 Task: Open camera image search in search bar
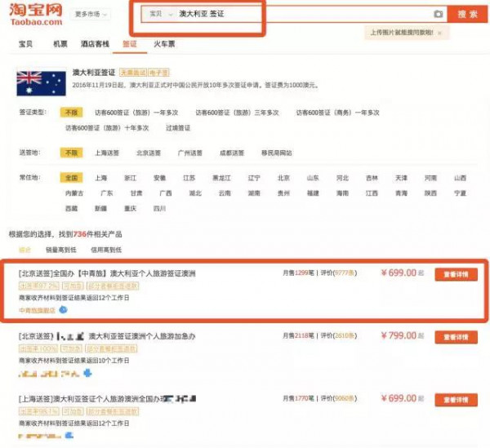point(439,14)
